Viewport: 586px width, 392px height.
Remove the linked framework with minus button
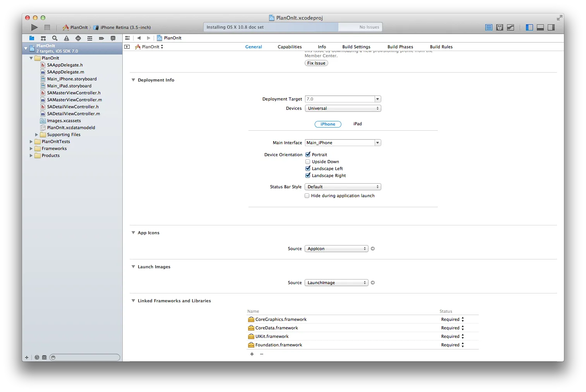262,354
